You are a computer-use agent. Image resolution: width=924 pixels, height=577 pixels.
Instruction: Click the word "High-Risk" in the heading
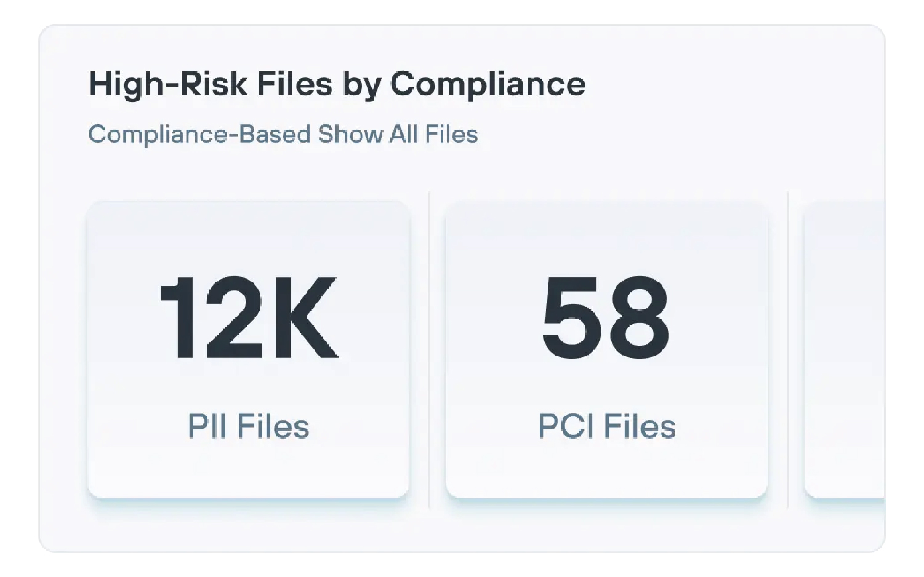(168, 84)
